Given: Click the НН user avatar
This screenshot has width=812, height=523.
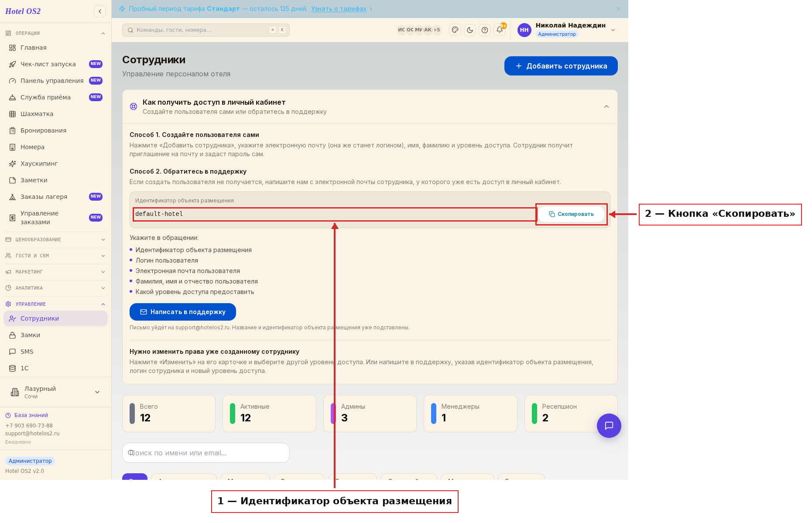Looking at the screenshot, I should (x=524, y=30).
